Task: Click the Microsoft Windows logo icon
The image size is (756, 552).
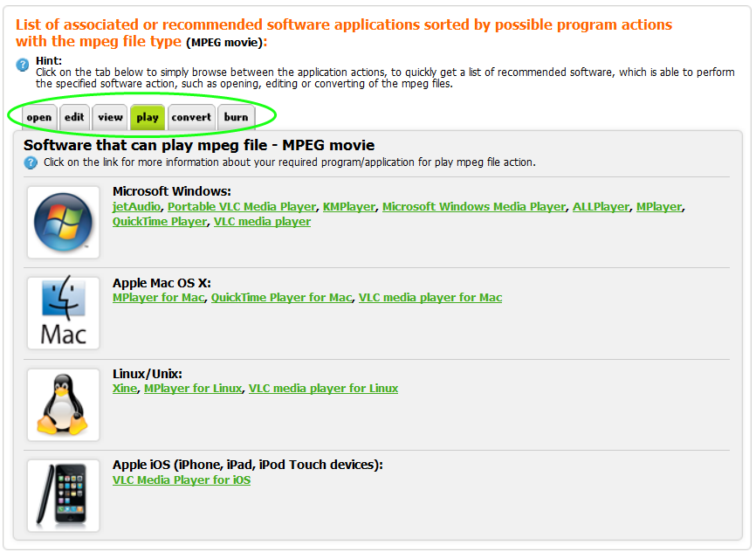Action: tap(63, 222)
